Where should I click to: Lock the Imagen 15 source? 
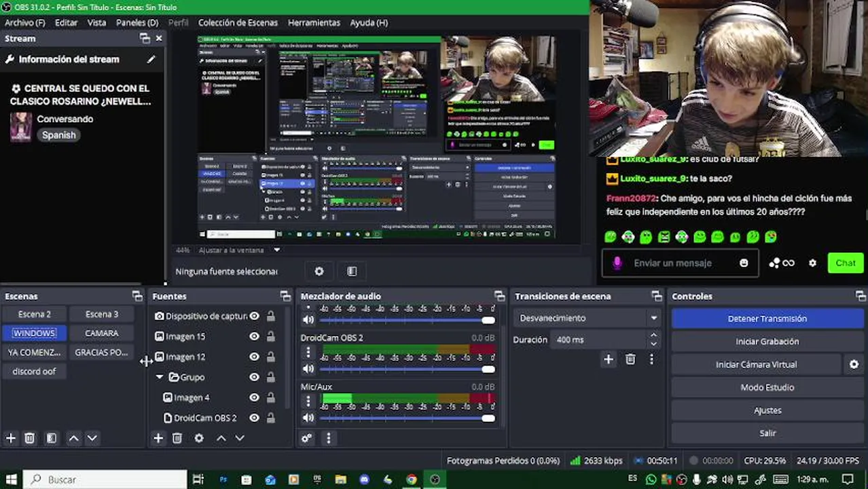pos(271,336)
